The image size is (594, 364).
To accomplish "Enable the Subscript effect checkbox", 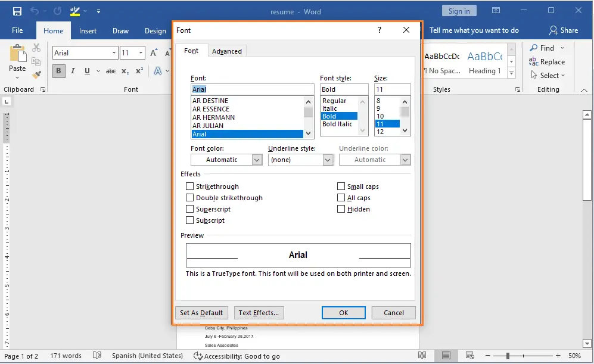I will pos(189,220).
